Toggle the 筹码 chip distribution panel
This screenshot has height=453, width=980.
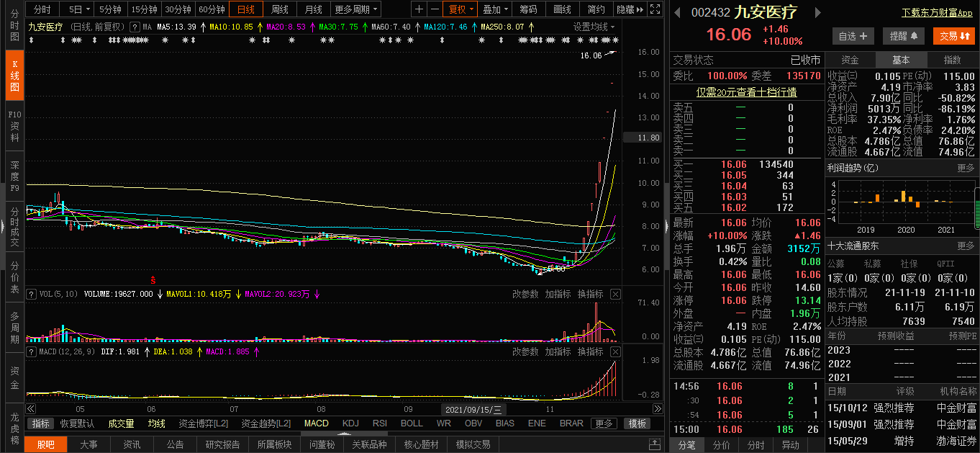pyautogui.click(x=528, y=9)
